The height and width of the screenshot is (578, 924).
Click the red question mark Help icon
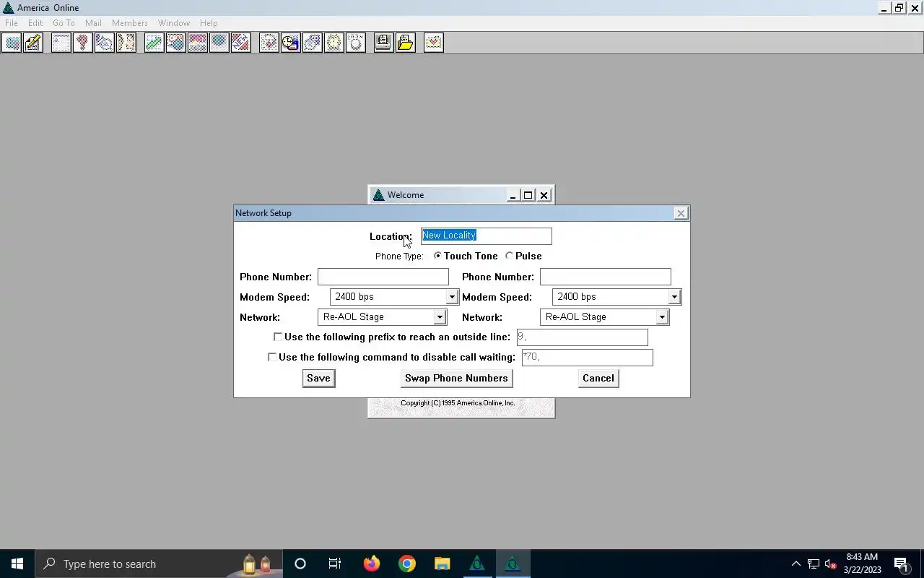point(83,43)
